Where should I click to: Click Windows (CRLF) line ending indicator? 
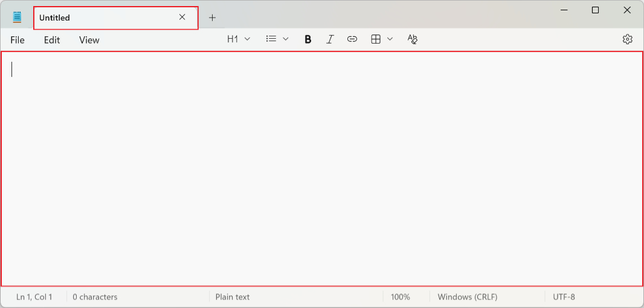tap(468, 297)
